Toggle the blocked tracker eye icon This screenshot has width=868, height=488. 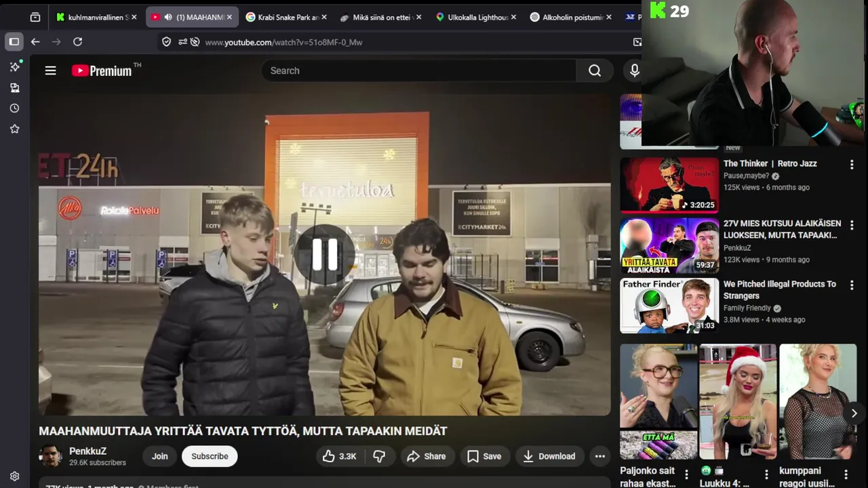pos(195,42)
